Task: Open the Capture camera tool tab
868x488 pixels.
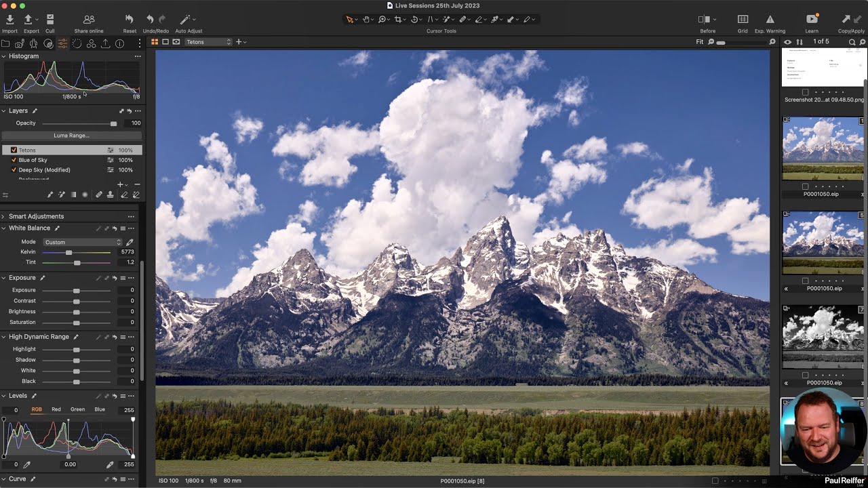Action: point(20,43)
